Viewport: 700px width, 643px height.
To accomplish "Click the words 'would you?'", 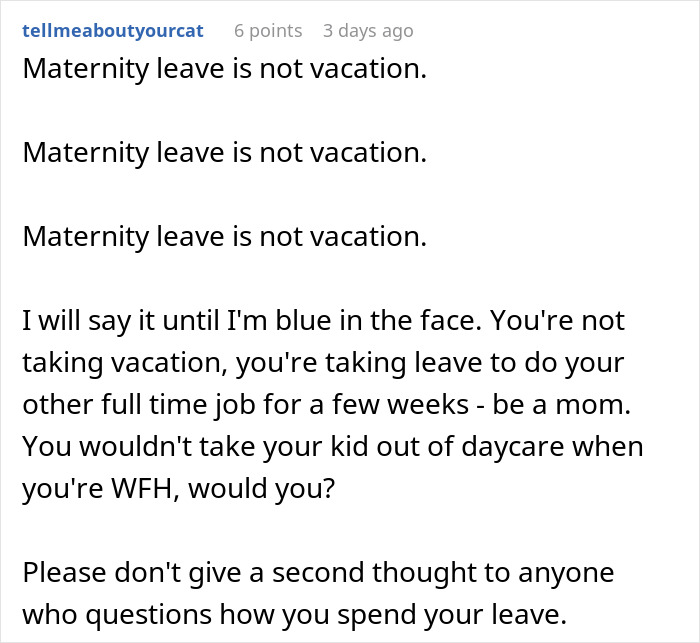I will (257, 488).
